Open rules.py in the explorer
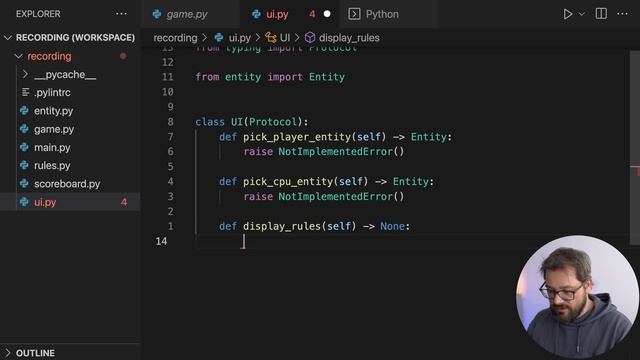The height and width of the screenshot is (360, 640). (52, 166)
